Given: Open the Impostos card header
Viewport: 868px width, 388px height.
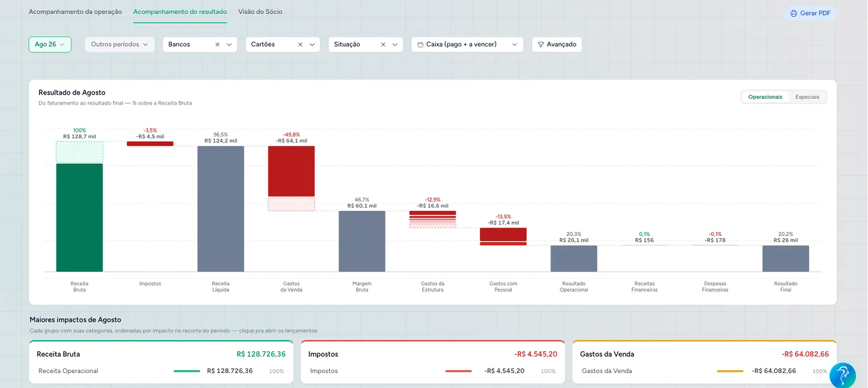Looking at the screenshot, I should pyautogui.click(x=433, y=354).
